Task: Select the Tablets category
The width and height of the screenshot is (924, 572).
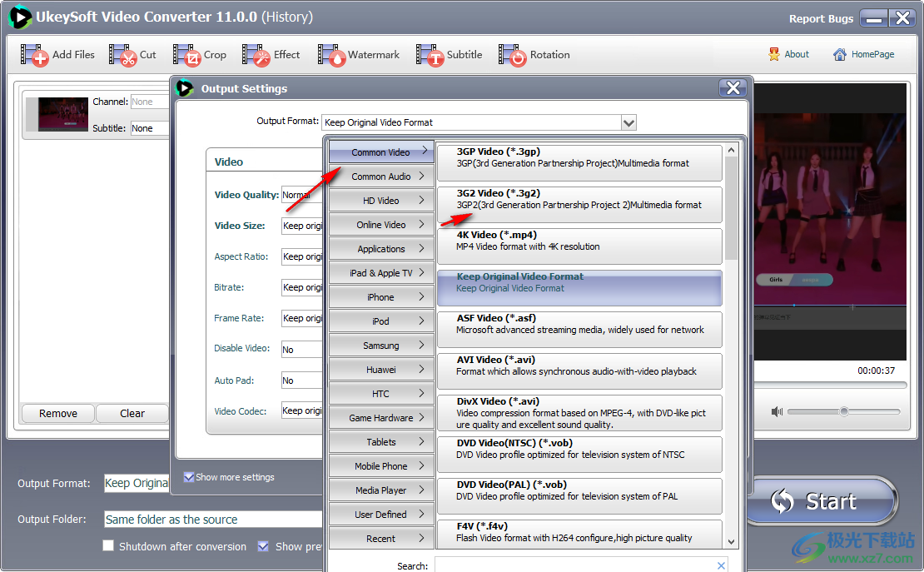Action: [x=381, y=441]
